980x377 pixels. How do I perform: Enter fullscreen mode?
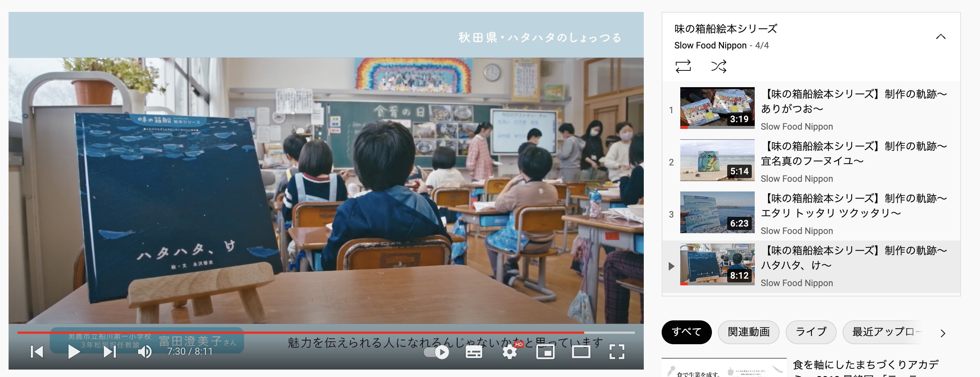click(x=616, y=352)
